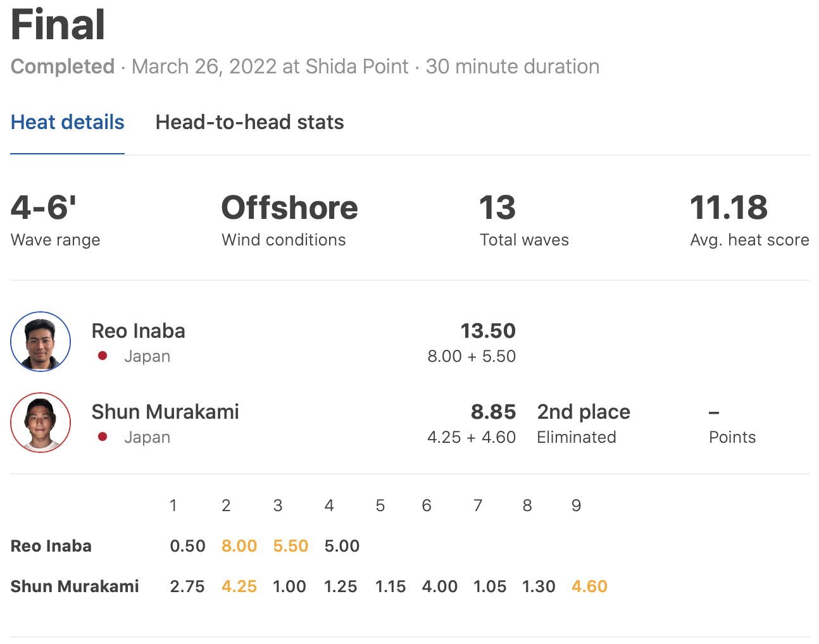Click the Offshore wind conditions stat
This screenshot has width=819, height=644.
click(289, 208)
